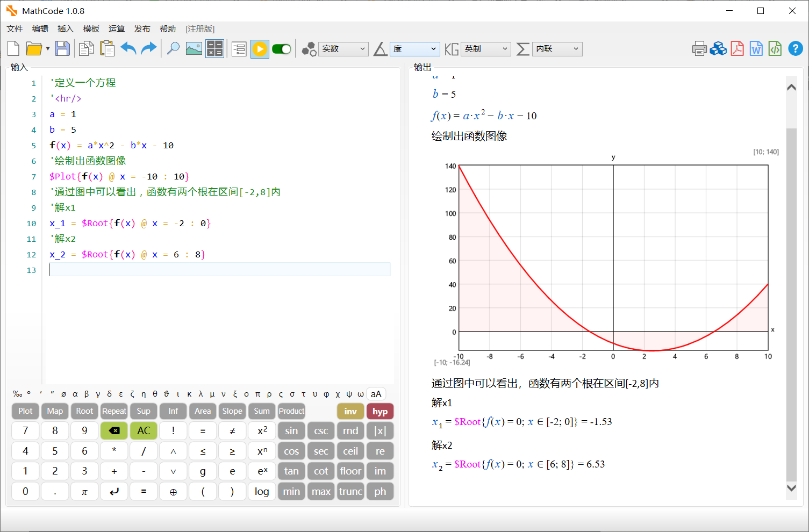Export to PDF with the red icon
Screen dimensions: 809x532
(x=738, y=49)
